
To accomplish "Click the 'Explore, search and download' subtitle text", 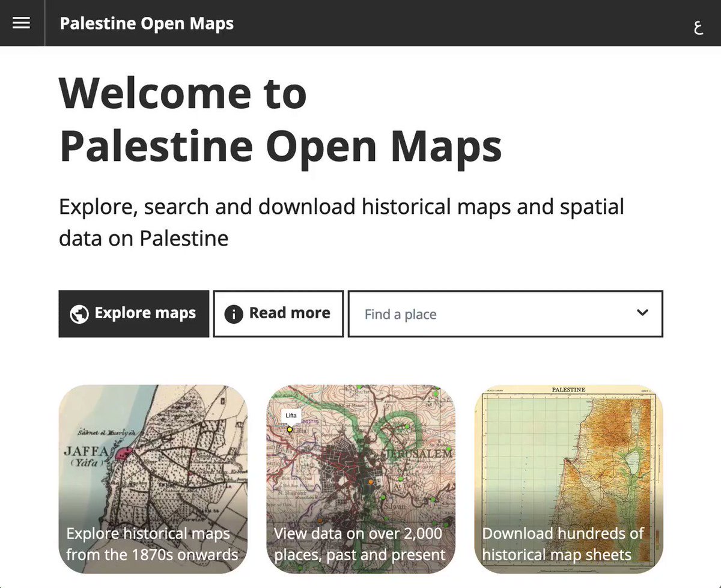I will [341, 222].
